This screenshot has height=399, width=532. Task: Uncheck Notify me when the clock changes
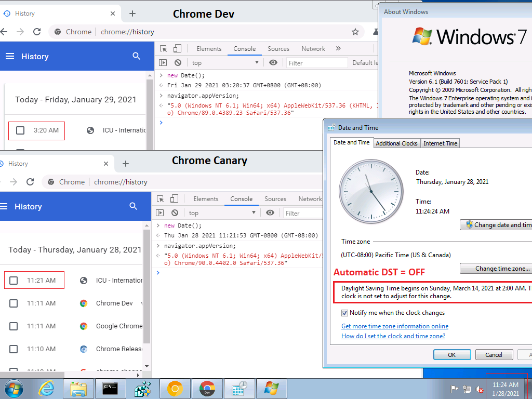[x=344, y=313]
